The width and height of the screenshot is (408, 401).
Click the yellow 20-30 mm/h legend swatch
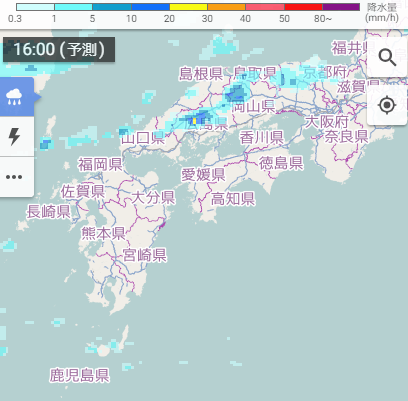pos(188,7)
